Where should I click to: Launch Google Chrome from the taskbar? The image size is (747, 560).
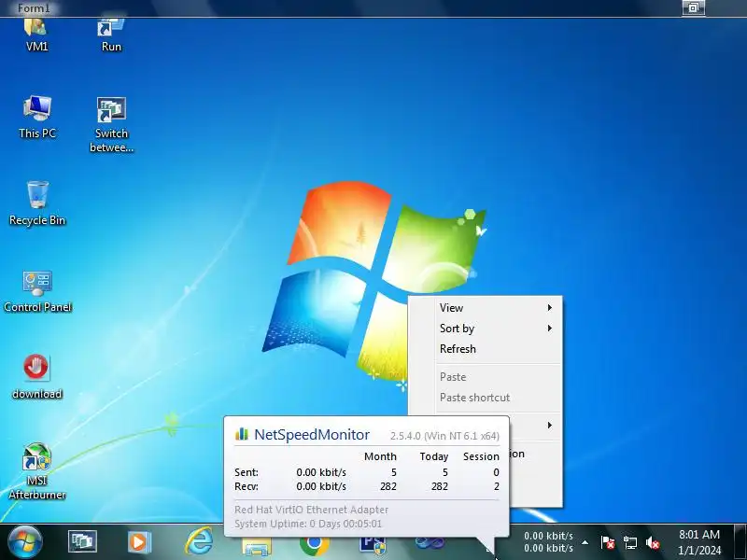click(x=315, y=546)
